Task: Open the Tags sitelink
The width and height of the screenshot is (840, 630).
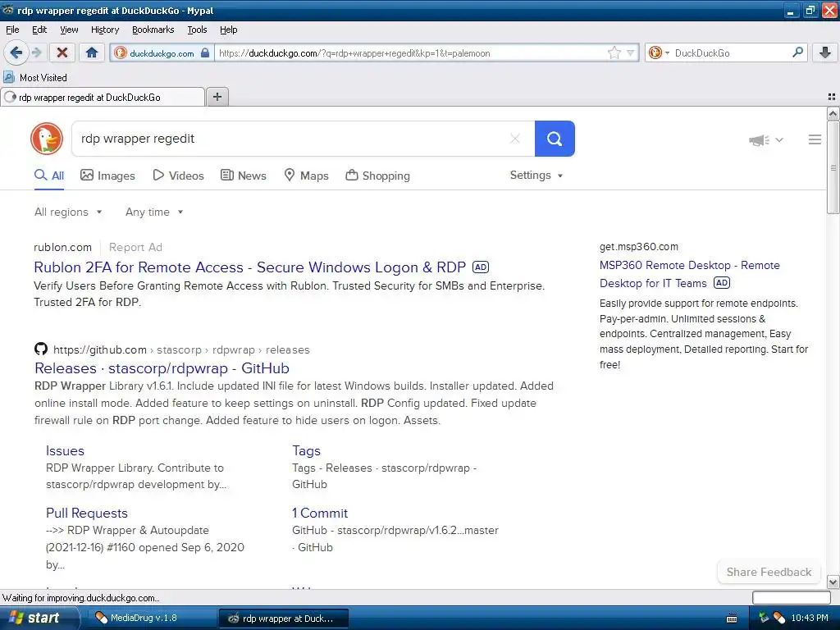Action: pos(306,450)
